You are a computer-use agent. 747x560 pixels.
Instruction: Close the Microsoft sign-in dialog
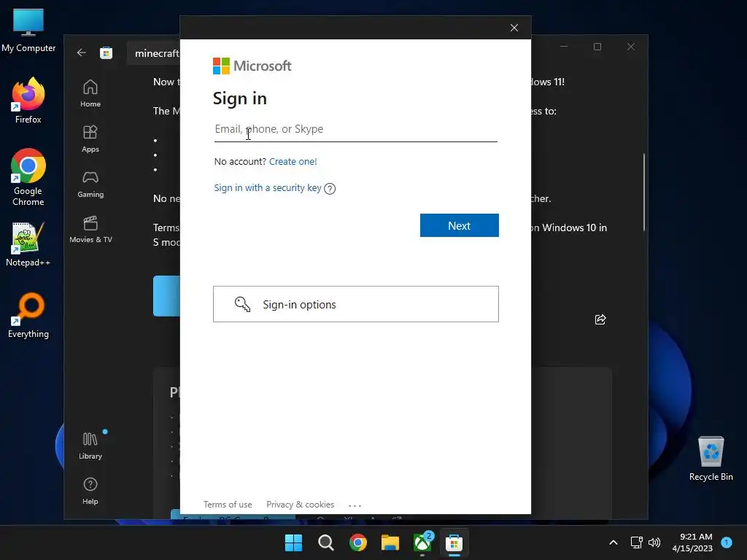click(514, 28)
